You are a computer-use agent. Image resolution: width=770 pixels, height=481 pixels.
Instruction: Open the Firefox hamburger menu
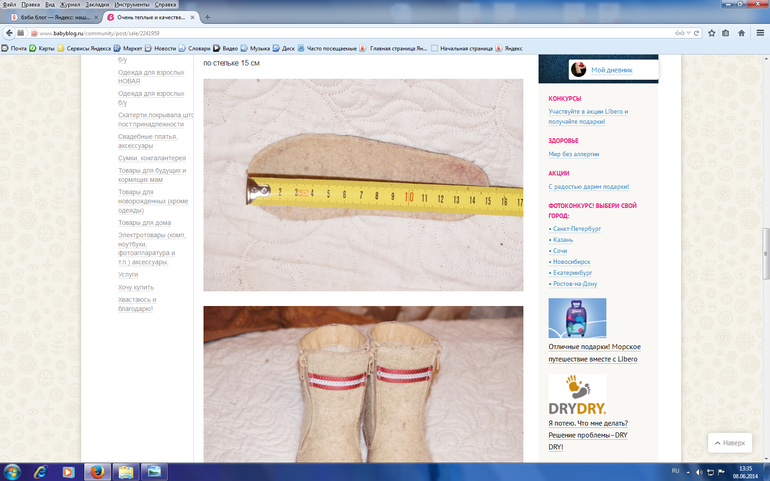point(760,33)
